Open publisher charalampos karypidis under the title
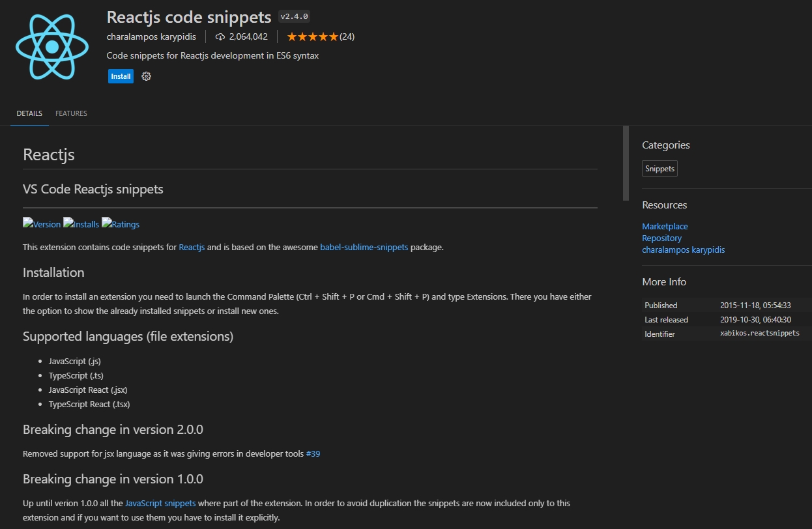The image size is (812, 529). click(151, 36)
